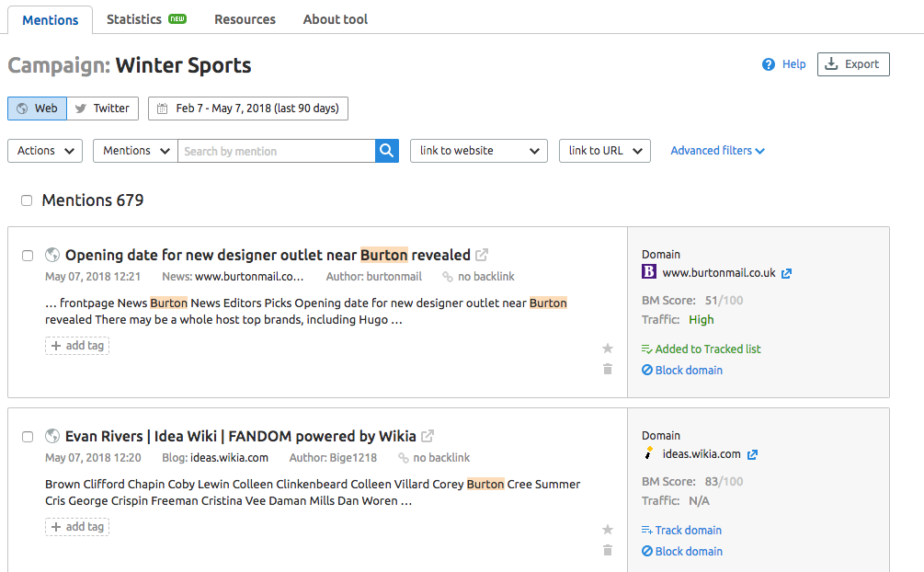Open Evan Rivers article external link icon
Image resolution: width=924 pixels, height=572 pixels.
point(428,436)
